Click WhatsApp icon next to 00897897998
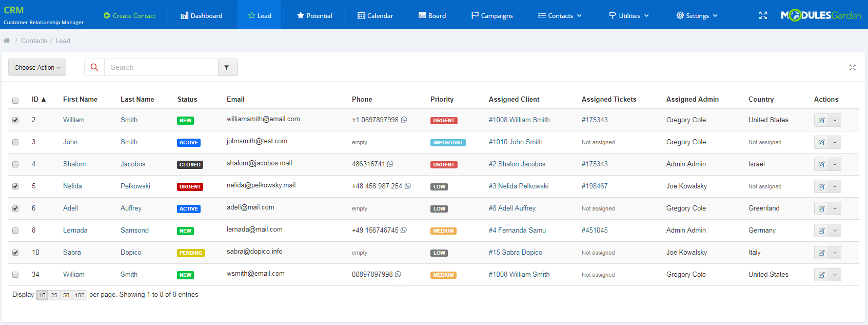Viewport: 868px width, 325px height. [398, 274]
